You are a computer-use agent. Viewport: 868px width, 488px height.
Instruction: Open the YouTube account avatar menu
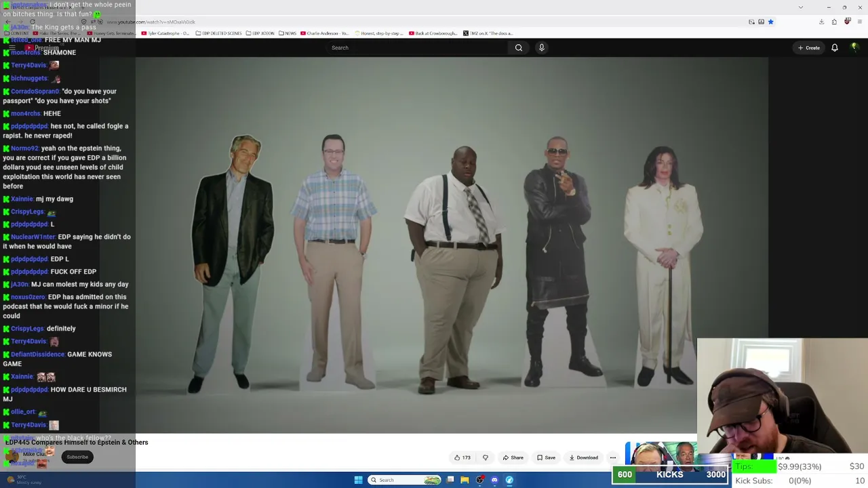click(x=855, y=47)
